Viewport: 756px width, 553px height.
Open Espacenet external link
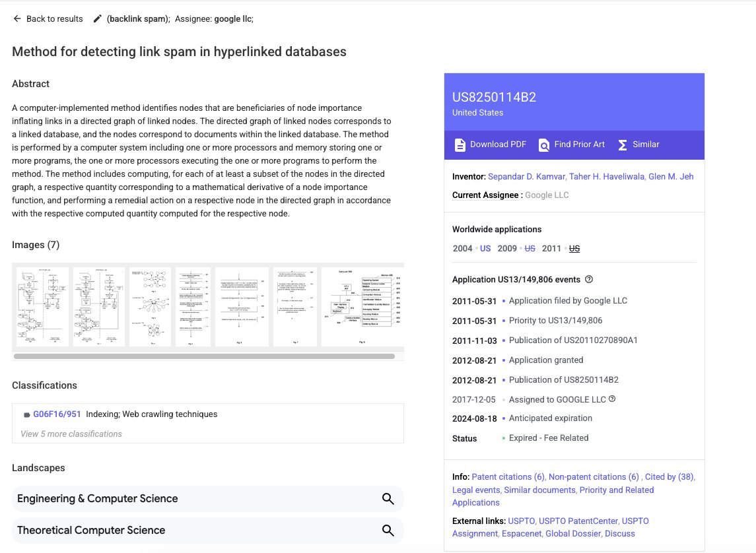point(521,534)
